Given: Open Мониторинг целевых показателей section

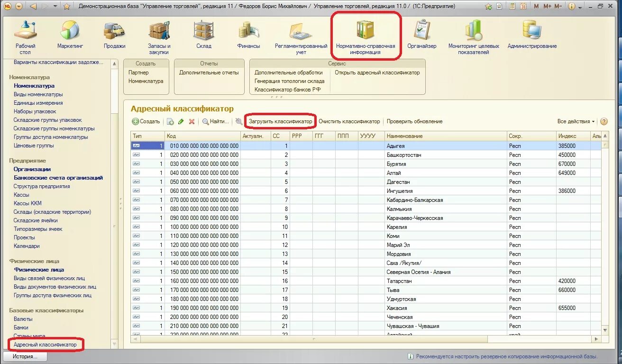Looking at the screenshot, I should tap(474, 38).
